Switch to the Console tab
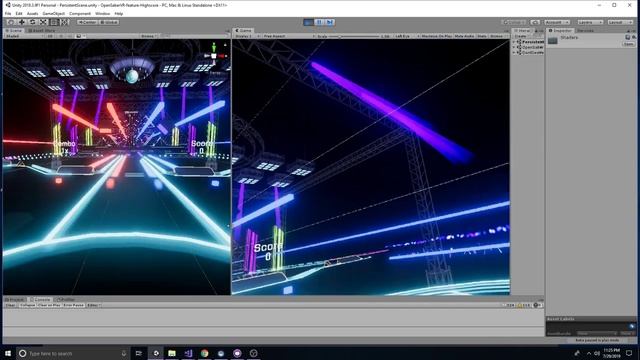The width and height of the screenshot is (640, 360). pyautogui.click(x=40, y=300)
